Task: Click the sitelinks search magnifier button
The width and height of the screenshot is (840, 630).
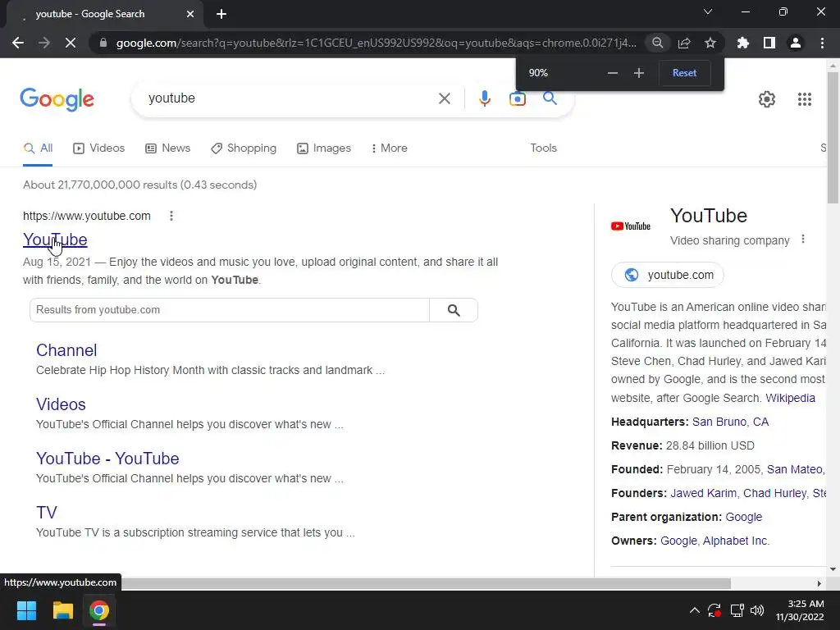Action: (454, 310)
